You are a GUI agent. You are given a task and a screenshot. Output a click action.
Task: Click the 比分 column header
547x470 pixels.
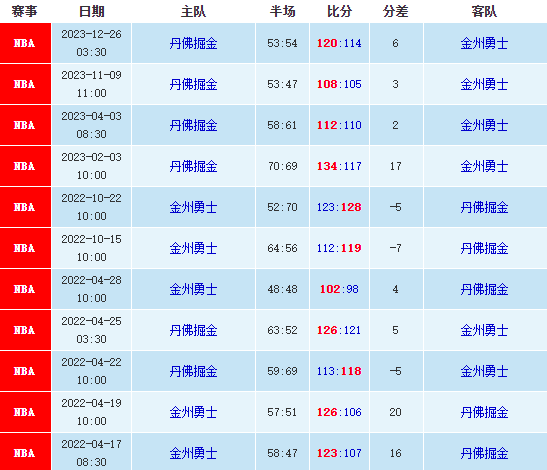339,12
